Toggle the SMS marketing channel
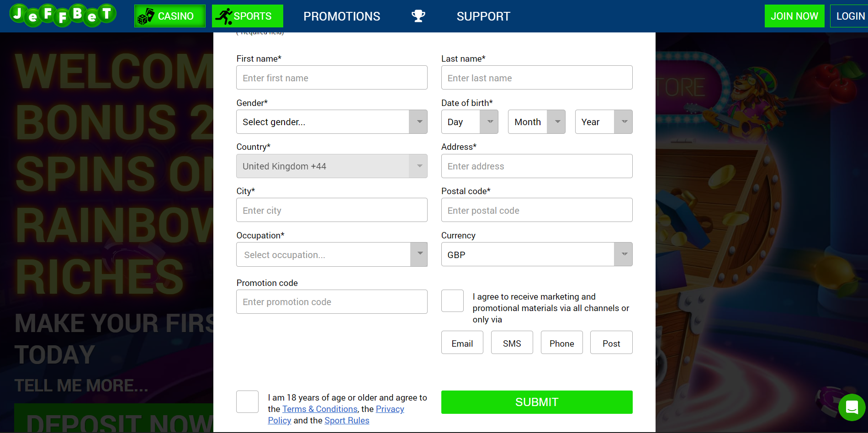The width and height of the screenshot is (868, 433). tap(512, 343)
